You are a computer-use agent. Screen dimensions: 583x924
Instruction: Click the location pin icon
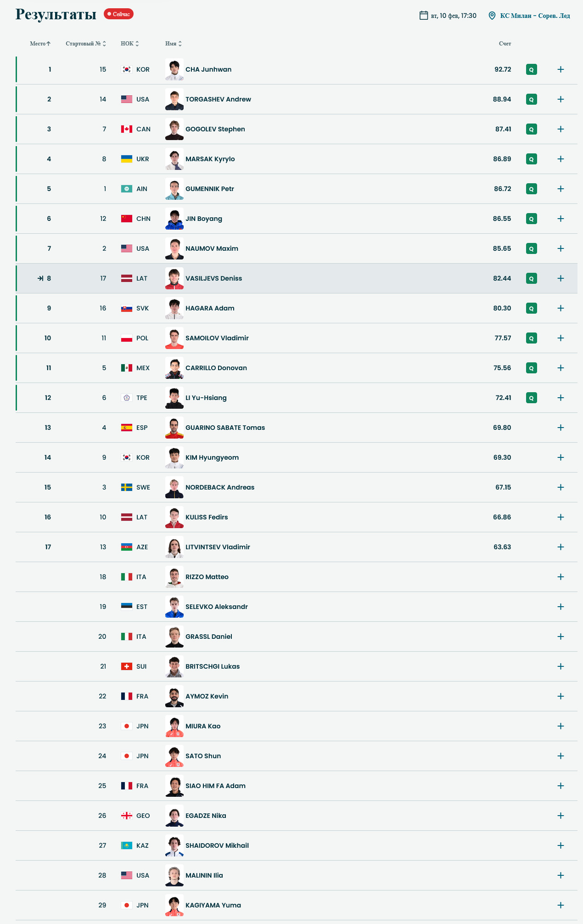tap(492, 16)
